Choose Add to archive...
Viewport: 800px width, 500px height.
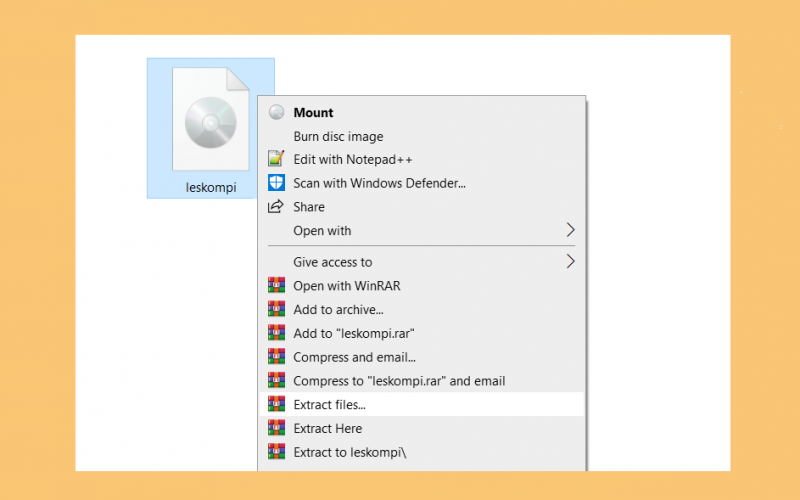[421, 309]
